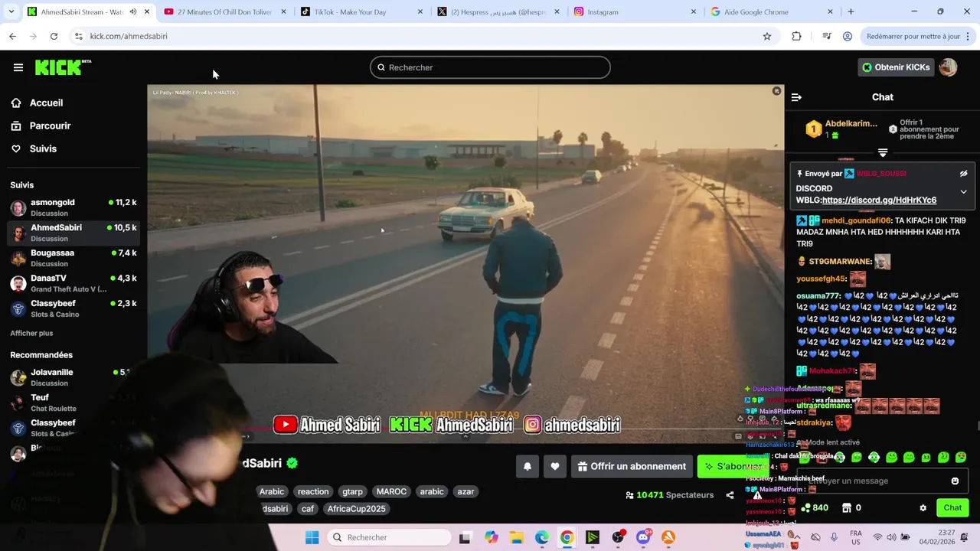980x551 pixels.
Task: Open Chrome media controls
Action: 827,36
